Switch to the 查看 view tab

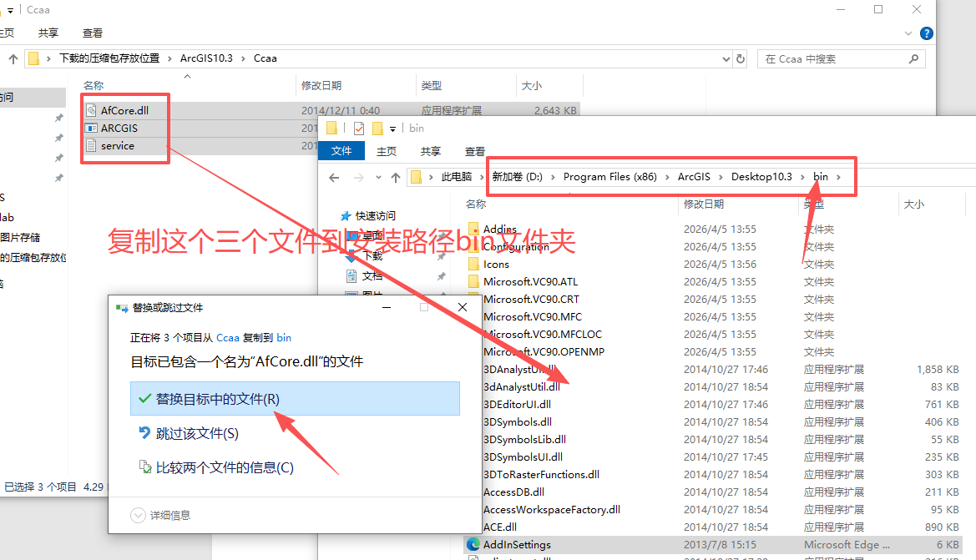pos(474,151)
